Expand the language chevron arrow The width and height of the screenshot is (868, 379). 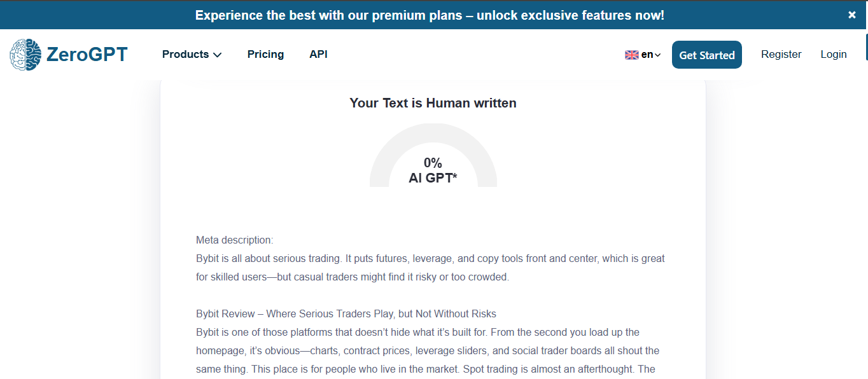pos(658,55)
